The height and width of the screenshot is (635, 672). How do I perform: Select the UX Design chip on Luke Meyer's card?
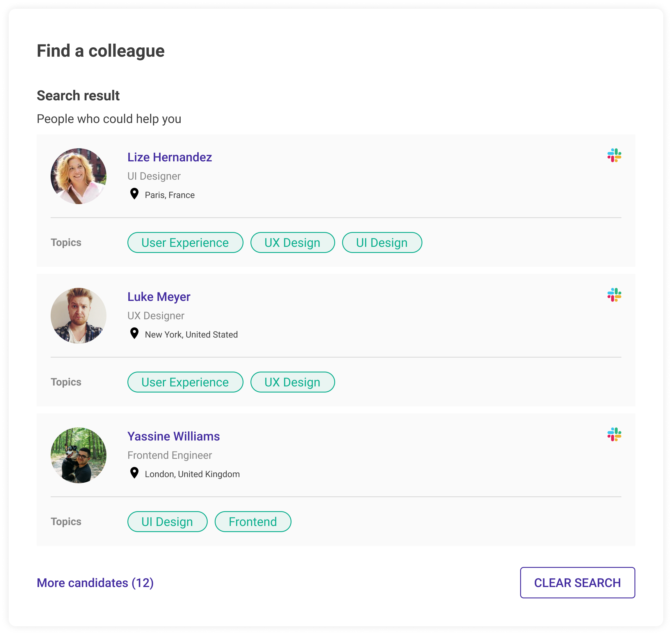[x=292, y=382]
